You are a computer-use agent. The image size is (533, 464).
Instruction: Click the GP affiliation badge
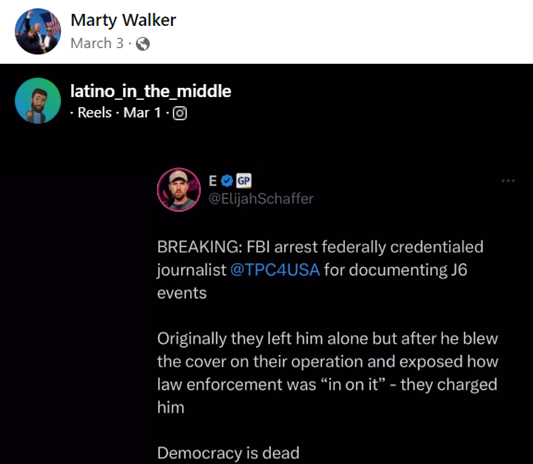coord(244,181)
